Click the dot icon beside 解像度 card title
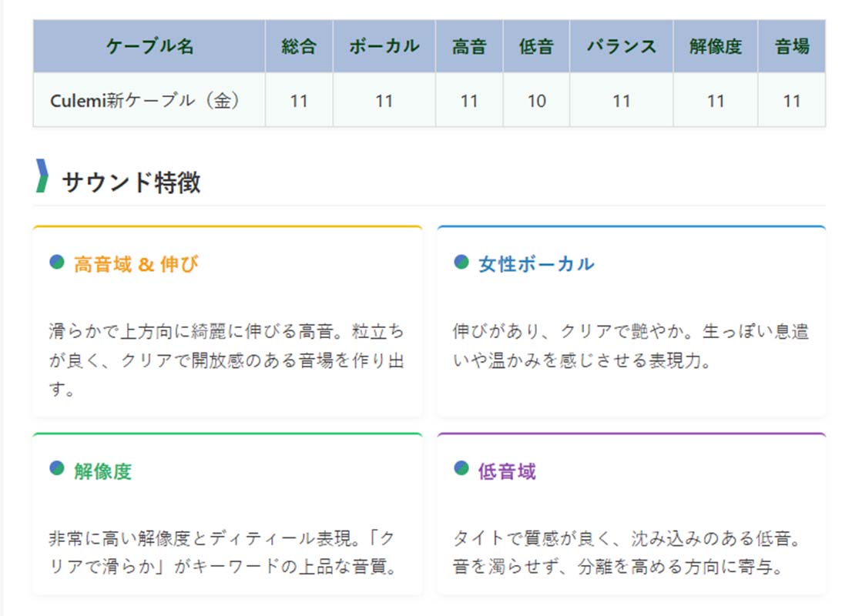Screen dimensions: 852x616 point(57,468)
